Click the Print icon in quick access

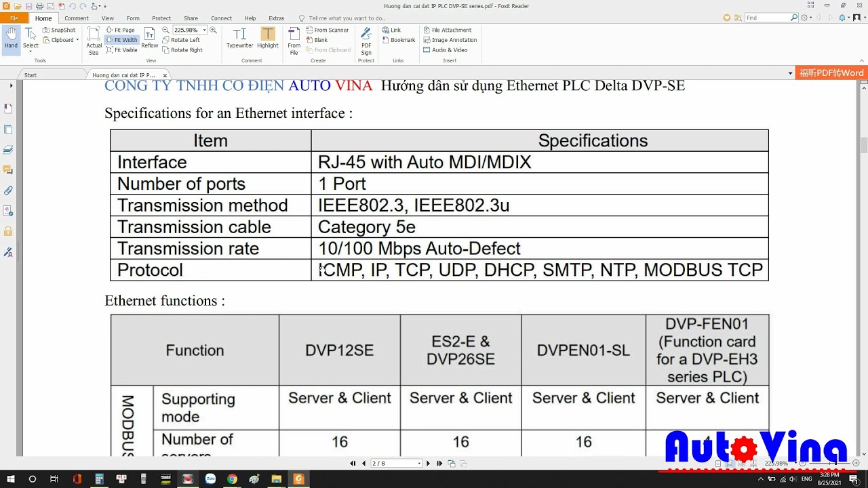tap(39, 6)
